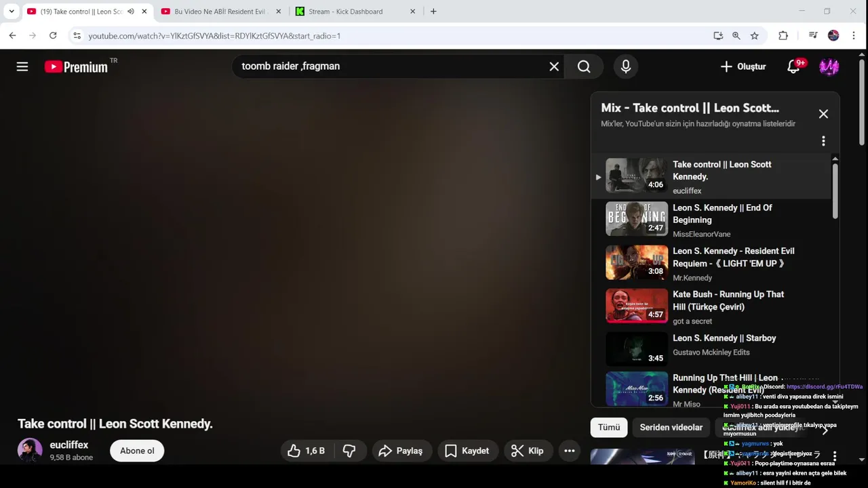Image resolution: width=868 pixels, height=488 pixels.
Task: Go back in browser history
Action: [x=12, y=36]
